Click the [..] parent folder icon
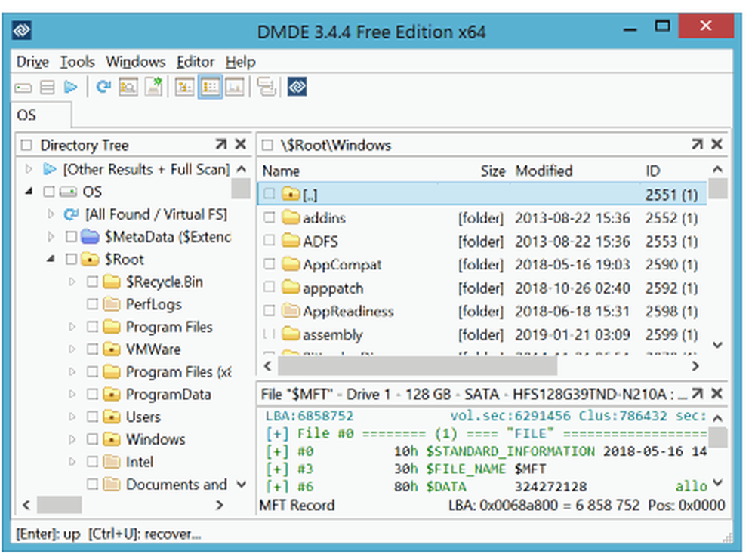This screenshot has height=560, width=755. click(291, 194)
